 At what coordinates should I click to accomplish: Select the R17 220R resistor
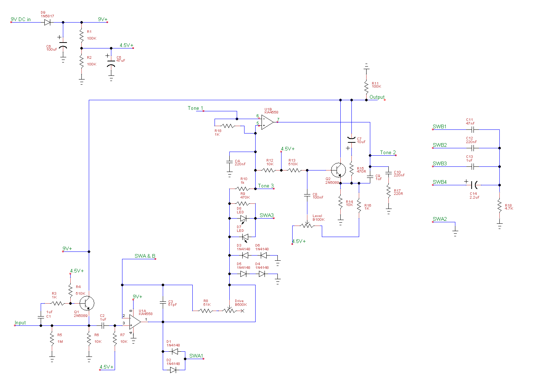click(x=388, y=190)
